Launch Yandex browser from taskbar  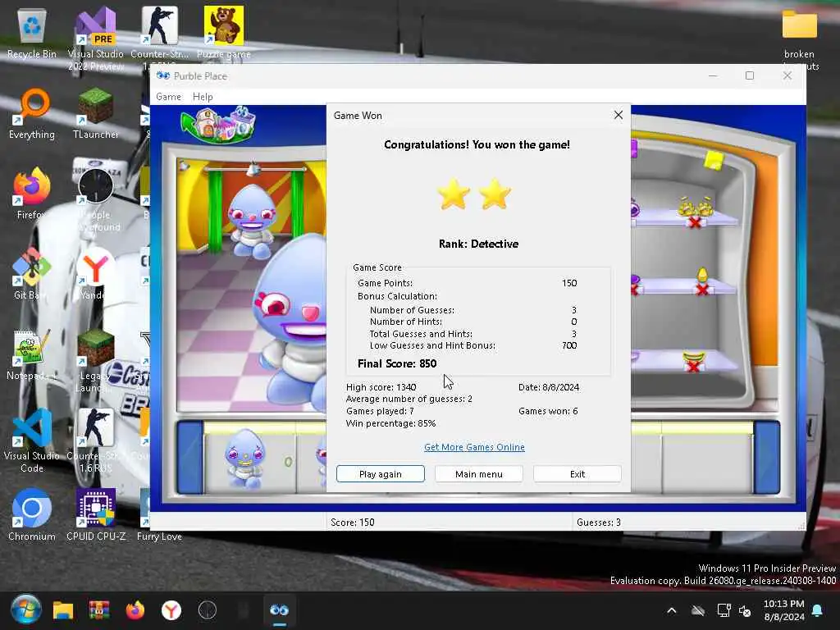tap(171, 610)
